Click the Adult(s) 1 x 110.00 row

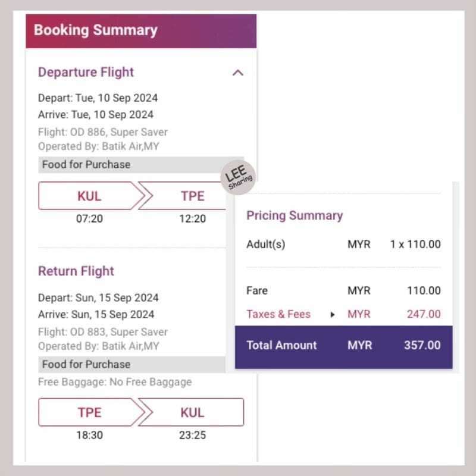coord(344,244)
